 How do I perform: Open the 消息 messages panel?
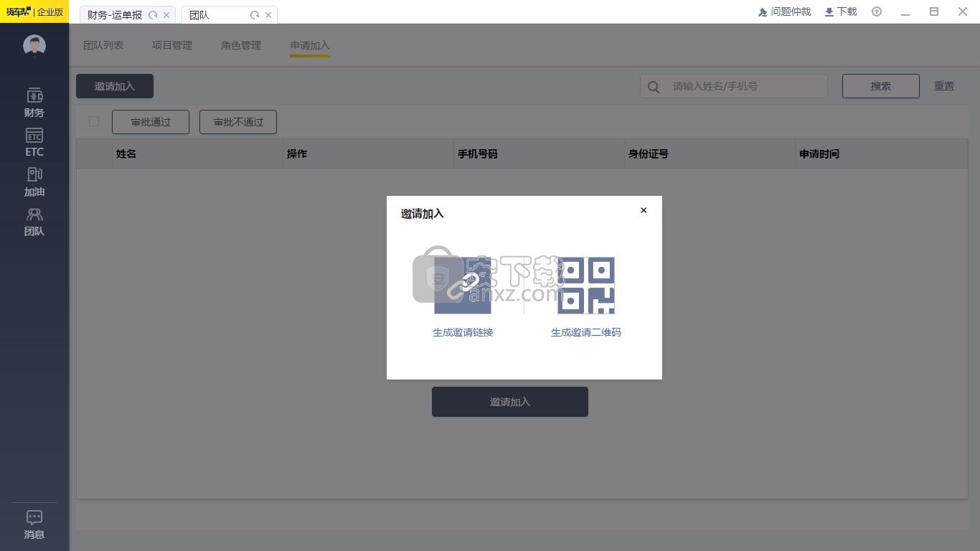tap(34, 524)
